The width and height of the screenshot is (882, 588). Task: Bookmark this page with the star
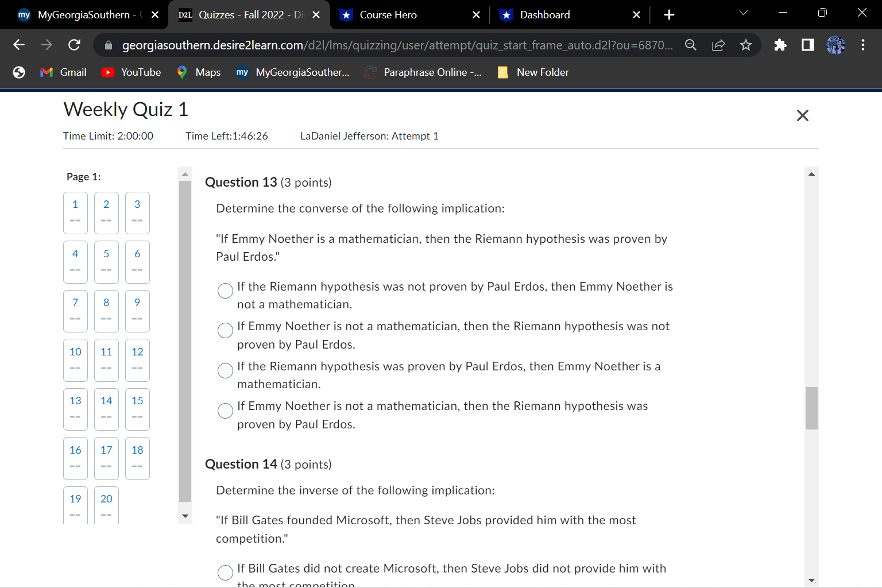pyautogui.click(x=746, y=45)
